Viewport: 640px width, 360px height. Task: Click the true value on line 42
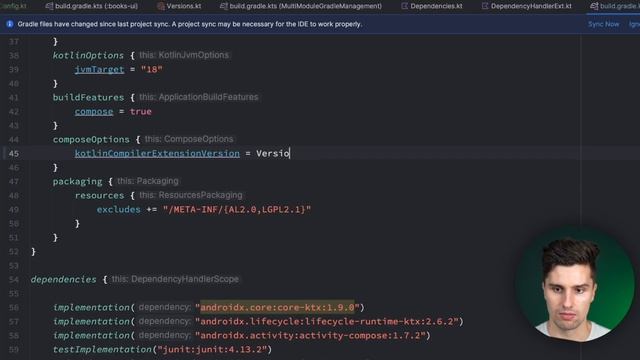coord(140,111)
